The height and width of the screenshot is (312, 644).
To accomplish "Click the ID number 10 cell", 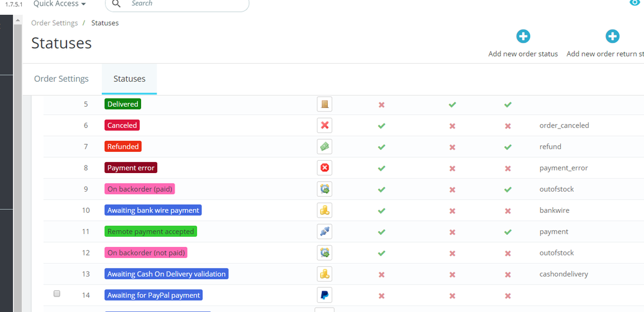I will click(86, 210).
